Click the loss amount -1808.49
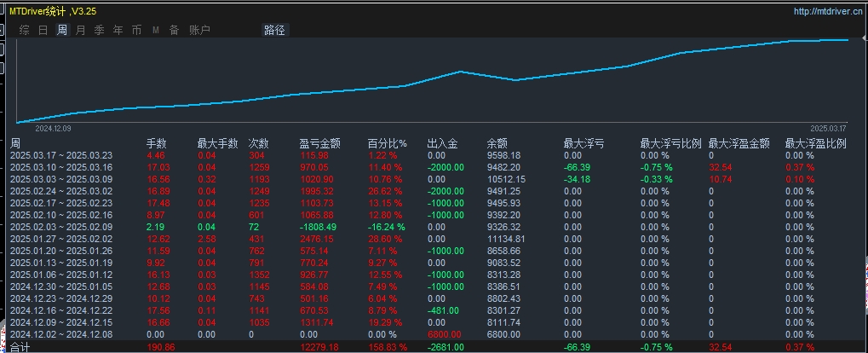Viewport: 868px width, 353px height. 318,227
